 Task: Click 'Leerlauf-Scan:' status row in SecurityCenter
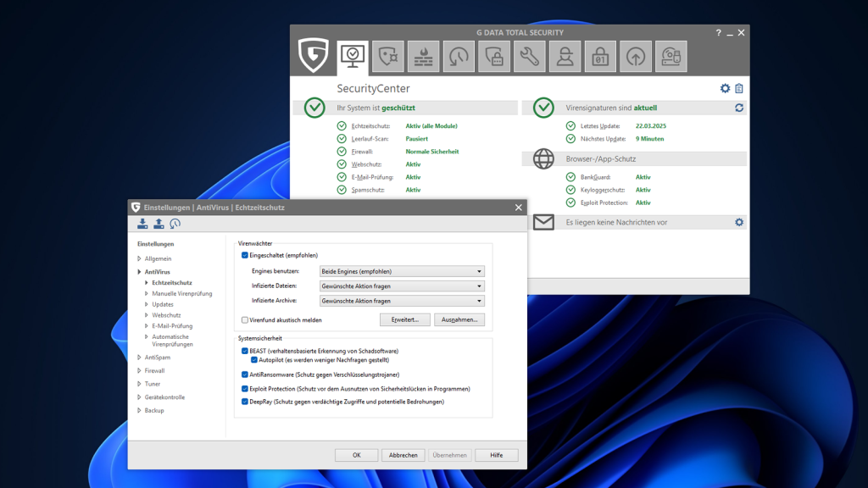click(x=382, y=139)
